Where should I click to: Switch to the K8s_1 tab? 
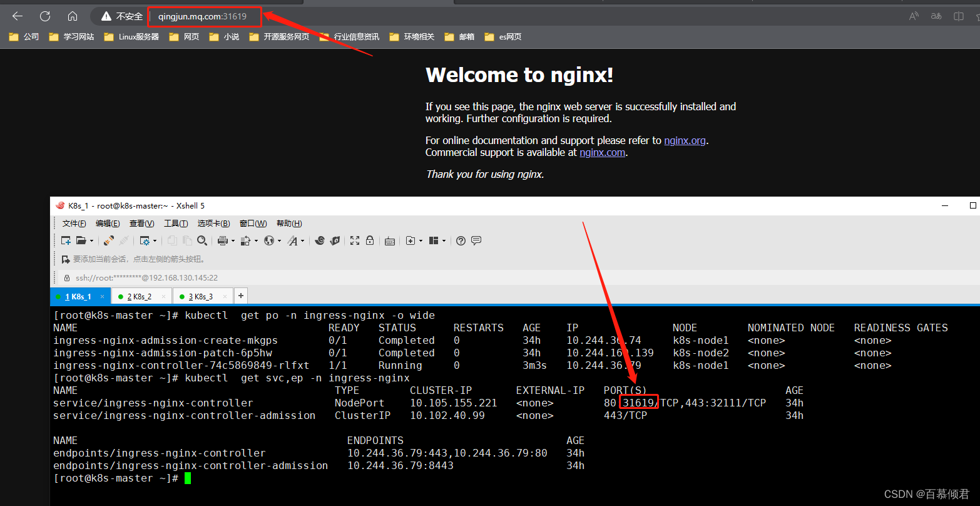(x=80, y=296)
